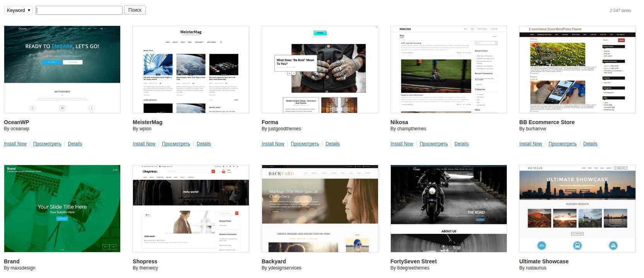The width and height of the screenshot is (644, 278).
Task: Open the Keyword search type dropdown
Action: click(x=18, y=10)
